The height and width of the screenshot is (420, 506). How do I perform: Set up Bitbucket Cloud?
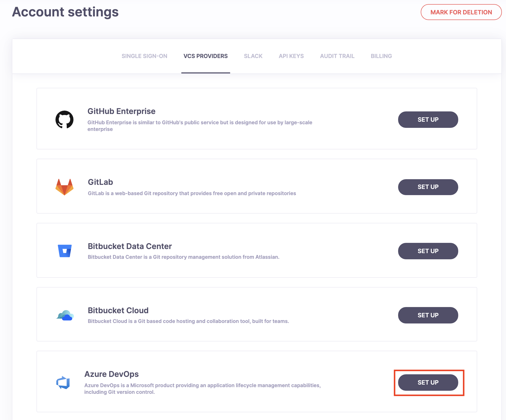click(428, 315)
